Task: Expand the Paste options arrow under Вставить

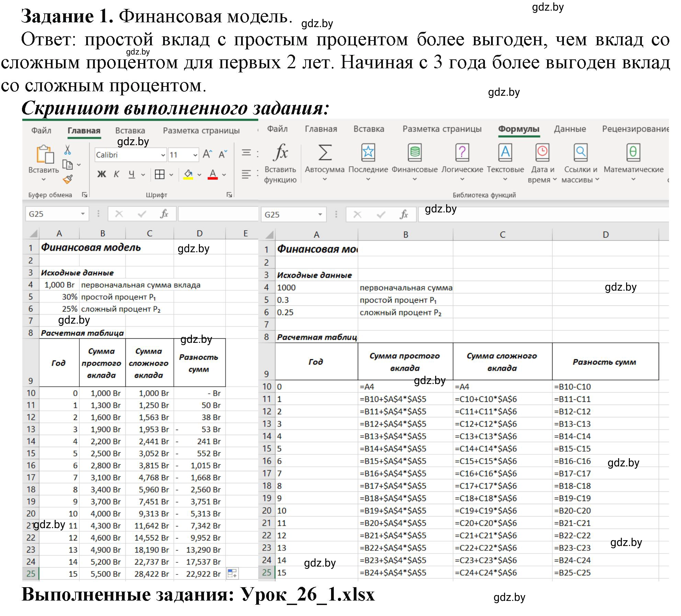Action: point(44,179)
